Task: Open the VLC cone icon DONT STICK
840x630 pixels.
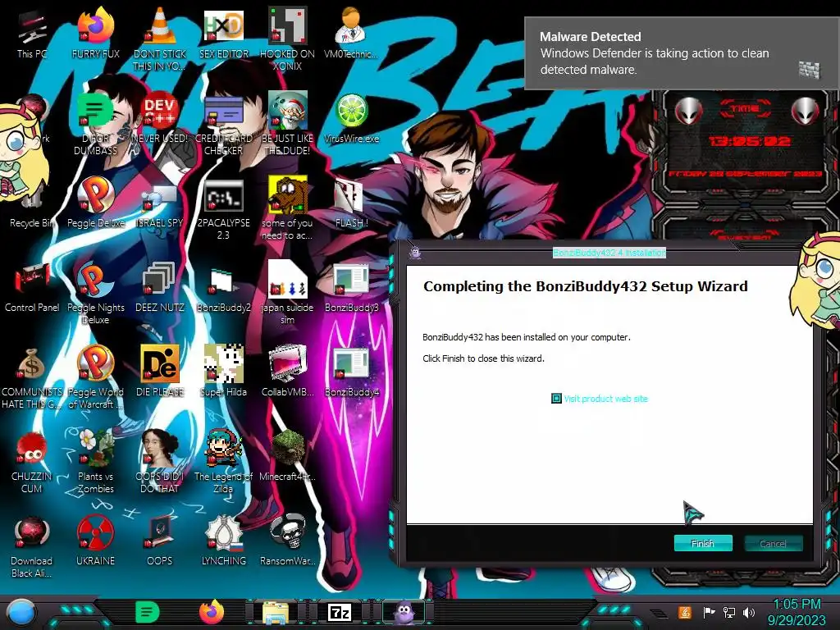Action: [x=160, y=39]
